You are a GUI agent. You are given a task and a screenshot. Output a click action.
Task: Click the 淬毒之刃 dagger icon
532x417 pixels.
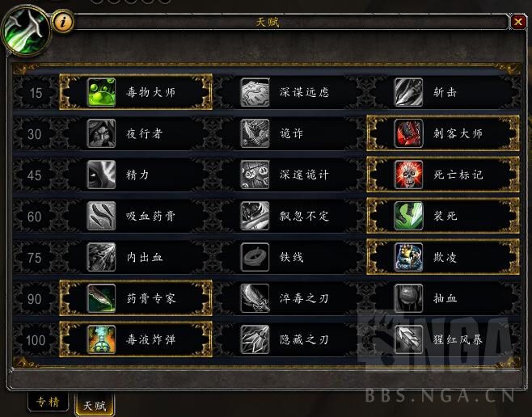click(255, 298)
